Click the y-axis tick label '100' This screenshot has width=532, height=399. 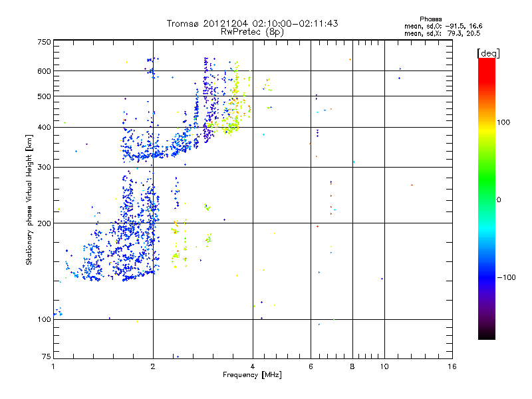[45, 320]
